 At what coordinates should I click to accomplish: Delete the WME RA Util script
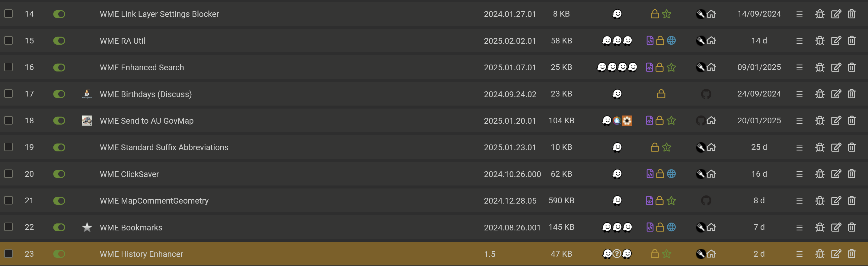pos(851,41)
